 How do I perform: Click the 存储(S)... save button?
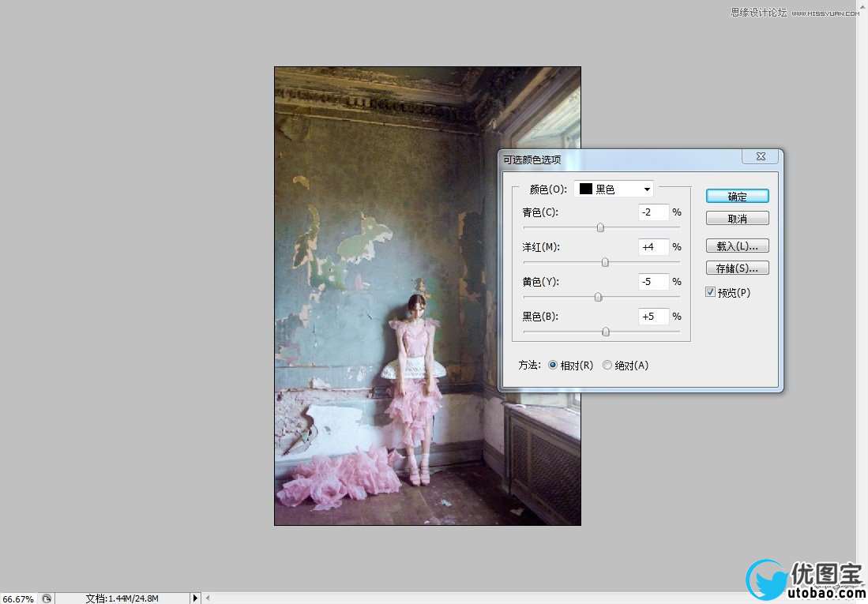(x=737, y=268)
